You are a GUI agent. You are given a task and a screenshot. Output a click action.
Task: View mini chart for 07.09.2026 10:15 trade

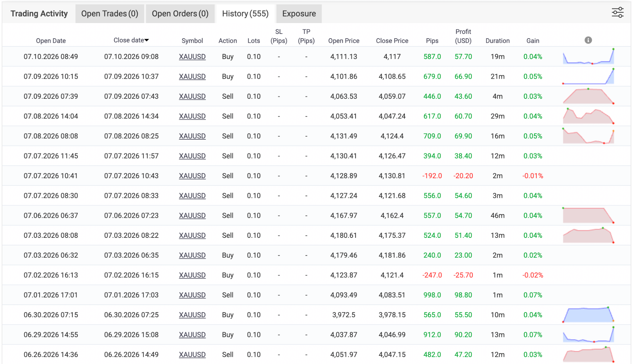pos(588,76)
